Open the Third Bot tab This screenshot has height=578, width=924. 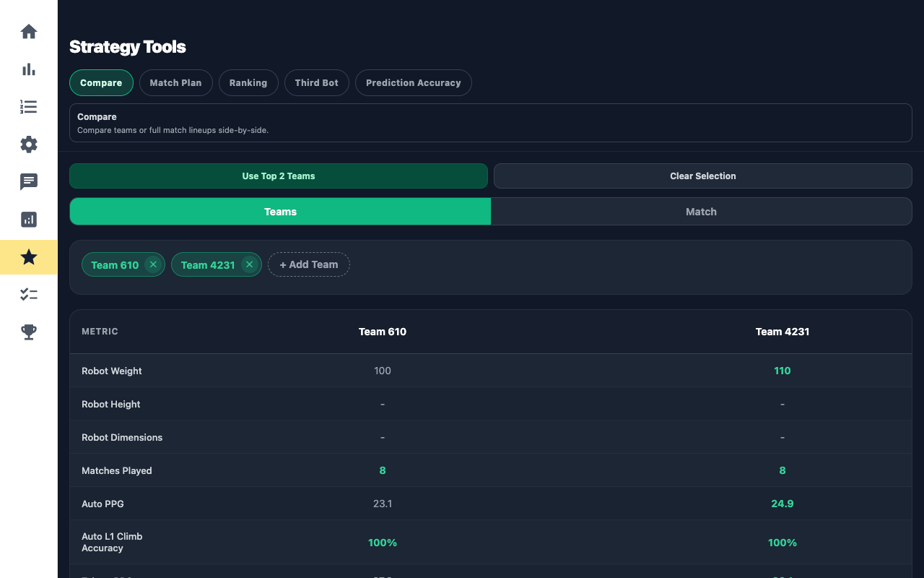(x=317, y=82)
